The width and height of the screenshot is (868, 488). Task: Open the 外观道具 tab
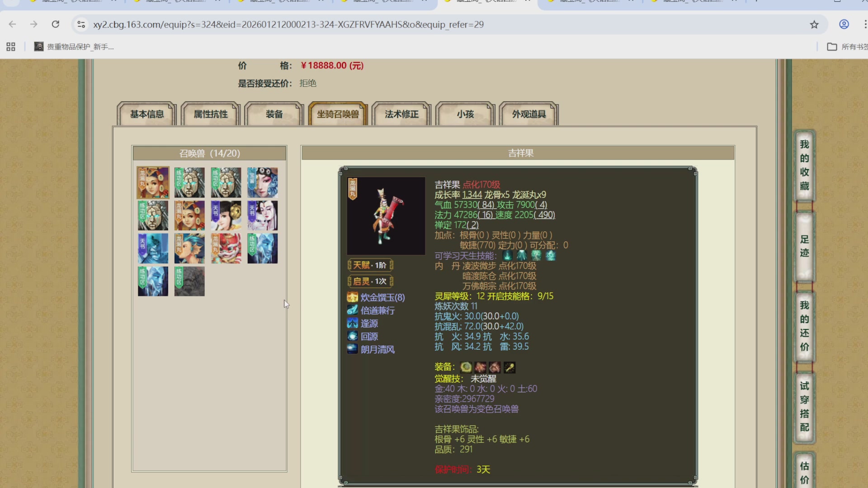pos(529,114)
